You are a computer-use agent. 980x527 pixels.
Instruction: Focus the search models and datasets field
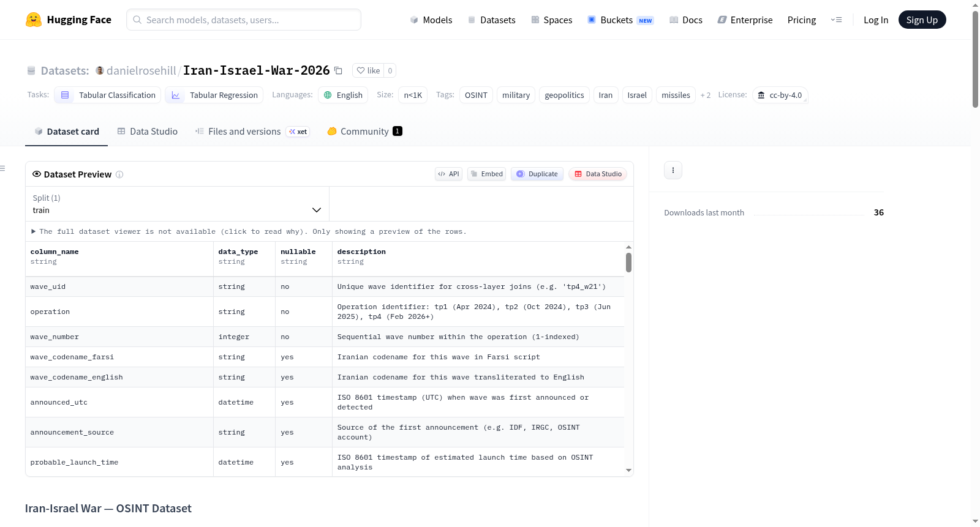(x=244, y=20)
